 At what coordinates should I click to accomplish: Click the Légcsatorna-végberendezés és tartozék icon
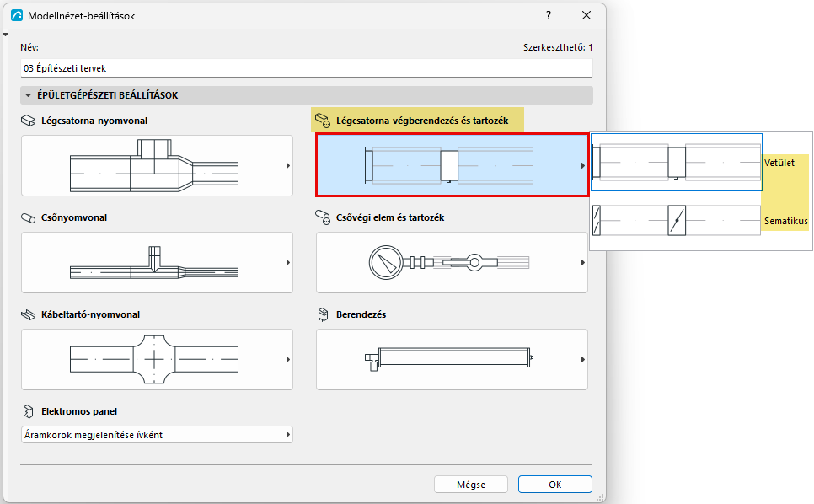323,121
